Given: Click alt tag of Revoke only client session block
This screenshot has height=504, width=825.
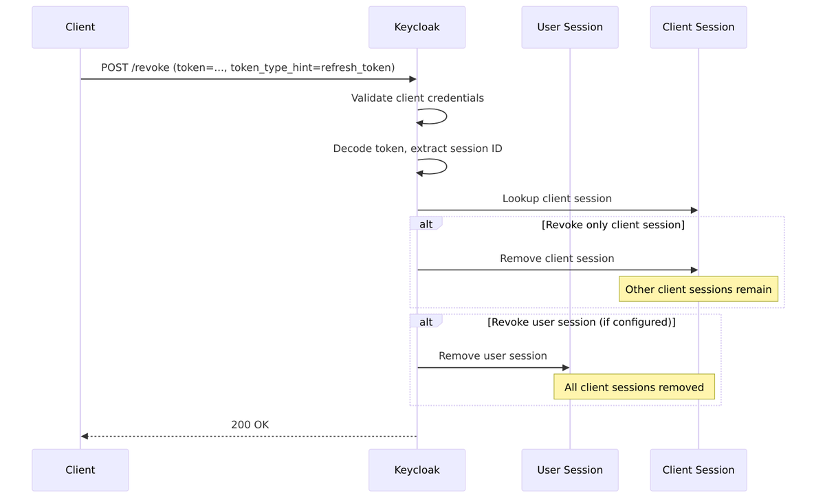Looking at the screenshot, I should [426, 225].
